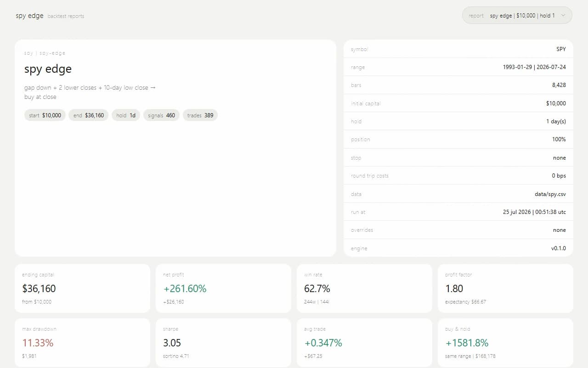Click the sharpe '3.05' value
The width and height of the screenshot is (588, 368).
(172, 343)
